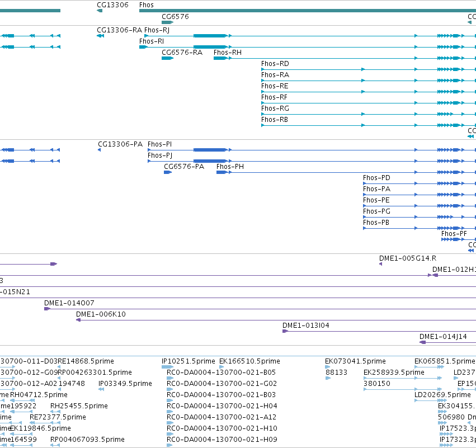This screenshot has width=476, height=448.
Task: Click the CG6576-RA transcript label
Action: [182, 53]
